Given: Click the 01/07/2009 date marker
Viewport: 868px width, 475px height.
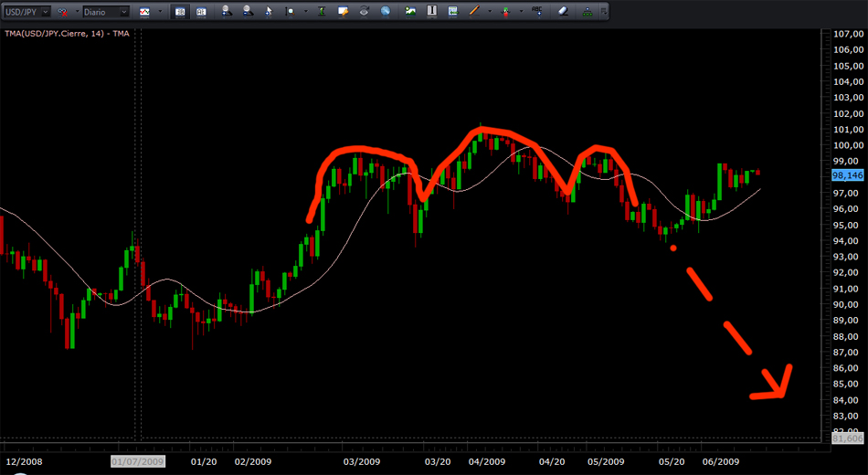Looking at the screenshot, I should [x=137, y=462].
